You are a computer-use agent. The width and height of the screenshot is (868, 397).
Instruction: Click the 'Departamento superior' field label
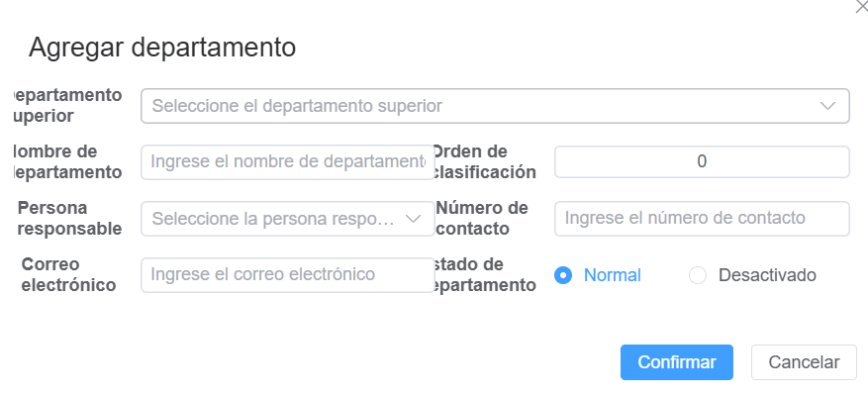67,106
